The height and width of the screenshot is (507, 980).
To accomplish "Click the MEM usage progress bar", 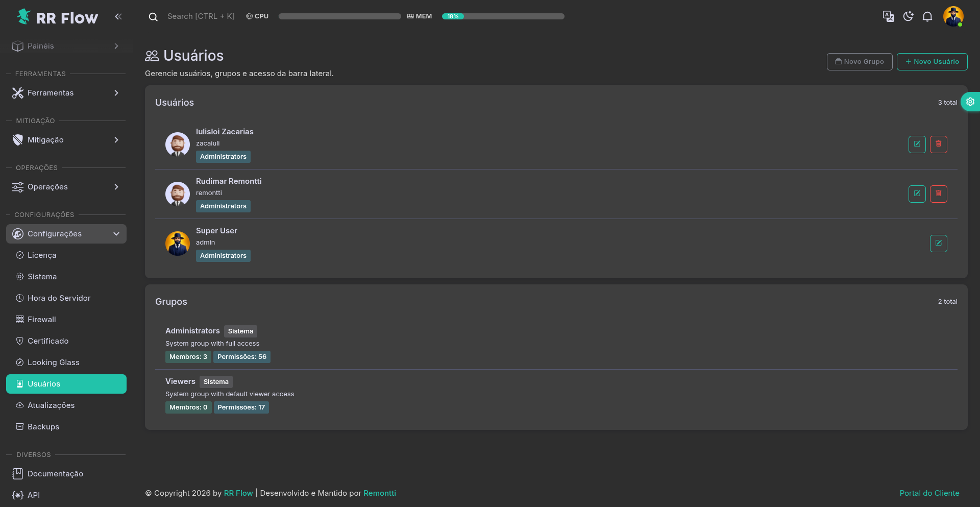I will tap(503, 16).
